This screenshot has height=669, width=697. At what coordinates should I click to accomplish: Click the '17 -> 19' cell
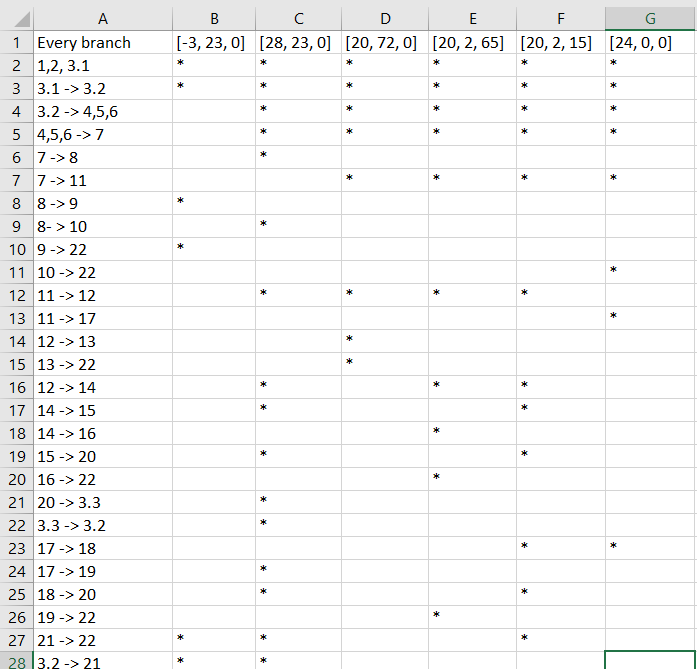(x=103, y=572)
